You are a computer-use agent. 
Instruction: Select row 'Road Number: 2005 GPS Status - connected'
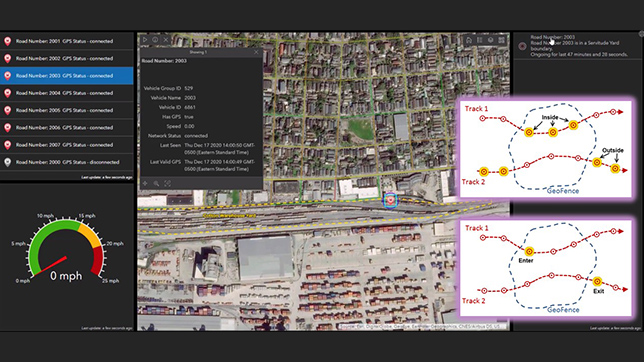click(x=67, y=110)
